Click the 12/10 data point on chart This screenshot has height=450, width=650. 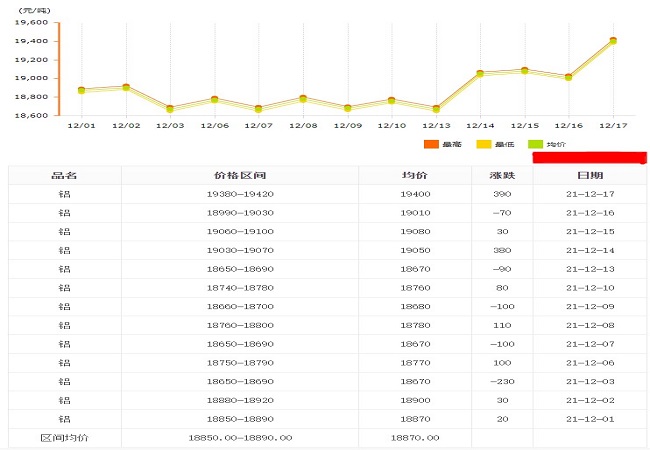392,100
